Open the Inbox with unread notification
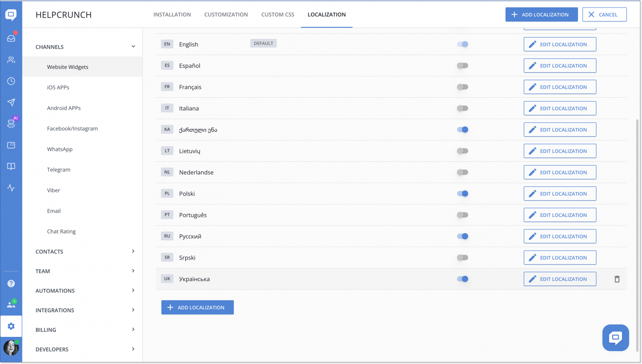Viewport: 642px width, 364px height. tap(11, 38)
